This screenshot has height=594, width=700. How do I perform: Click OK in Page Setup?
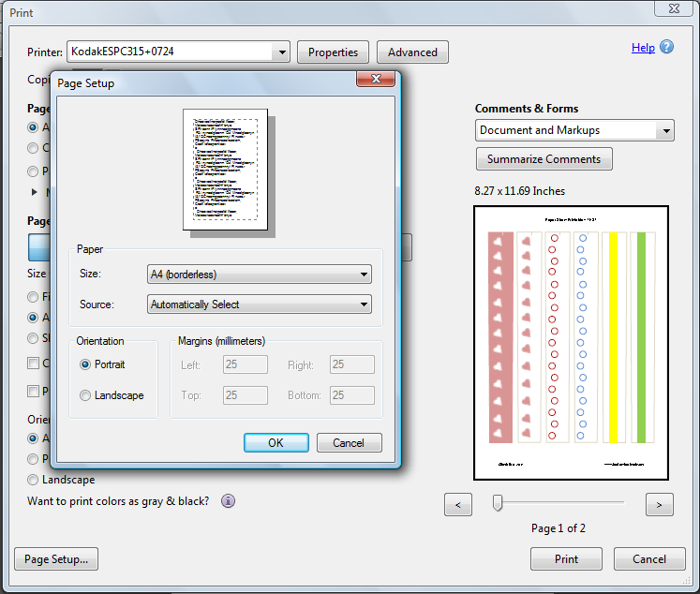[x=276, y=443]
